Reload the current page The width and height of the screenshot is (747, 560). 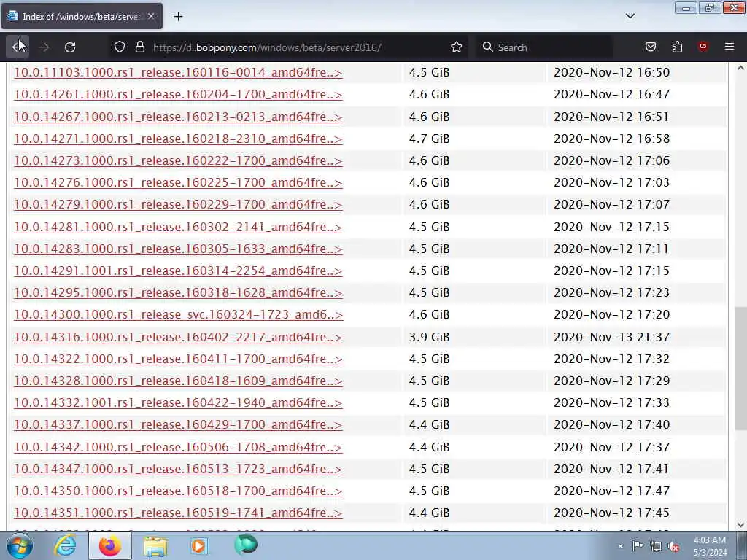pos(70,47)
